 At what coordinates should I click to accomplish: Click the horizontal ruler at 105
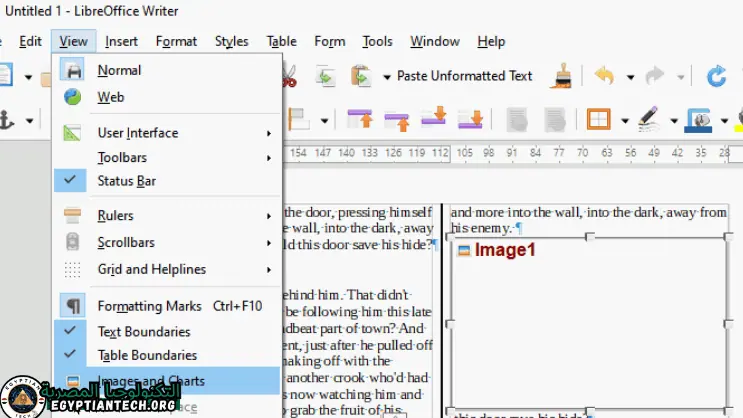pyautogui.click(x=464, y=153)
